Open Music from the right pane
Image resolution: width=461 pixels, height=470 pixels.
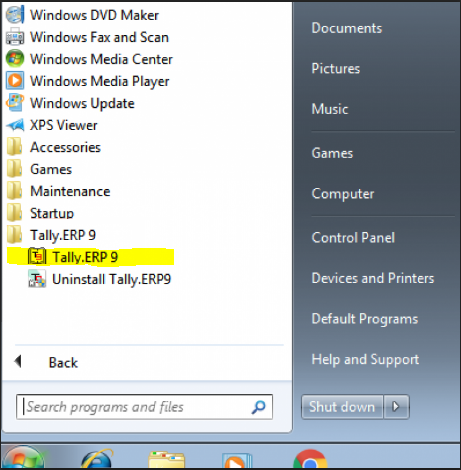click(x=330, y=109)
